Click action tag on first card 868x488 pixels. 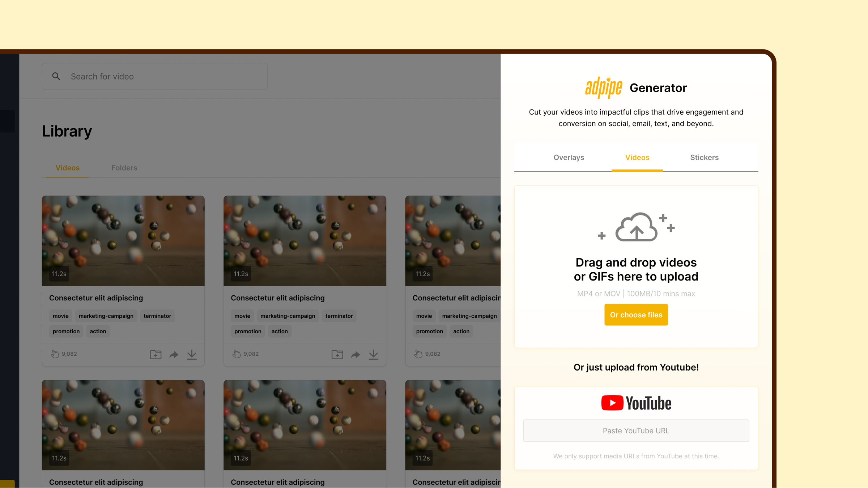click(98, 331)
